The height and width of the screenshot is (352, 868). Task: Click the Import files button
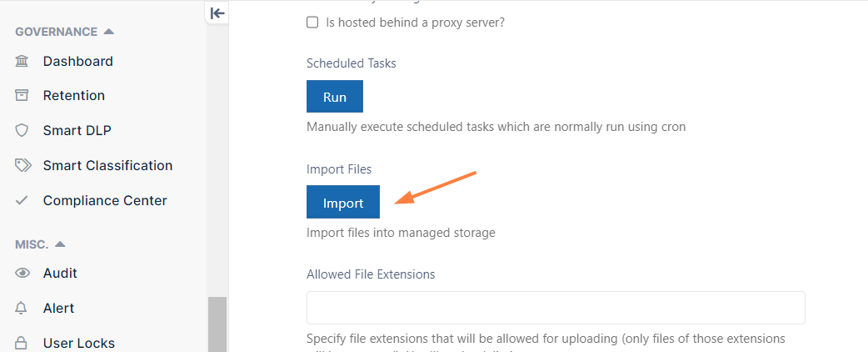click(x=343, y=203)
